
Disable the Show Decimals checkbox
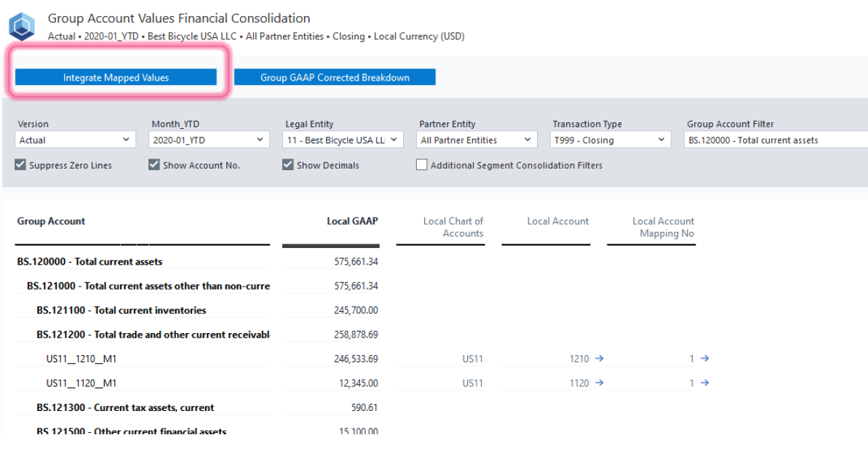(288, 165)
